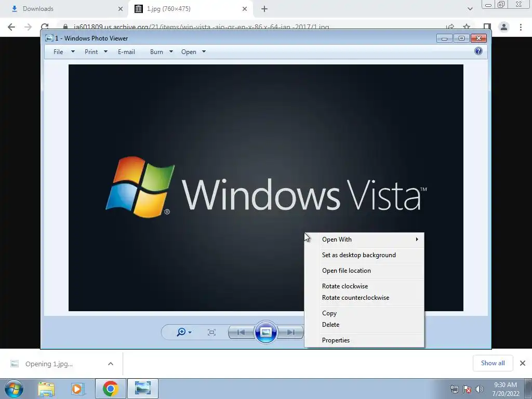Open the zoom magnifier control
The width and height of the screenshot is (532, 399).
coord(184,332)
